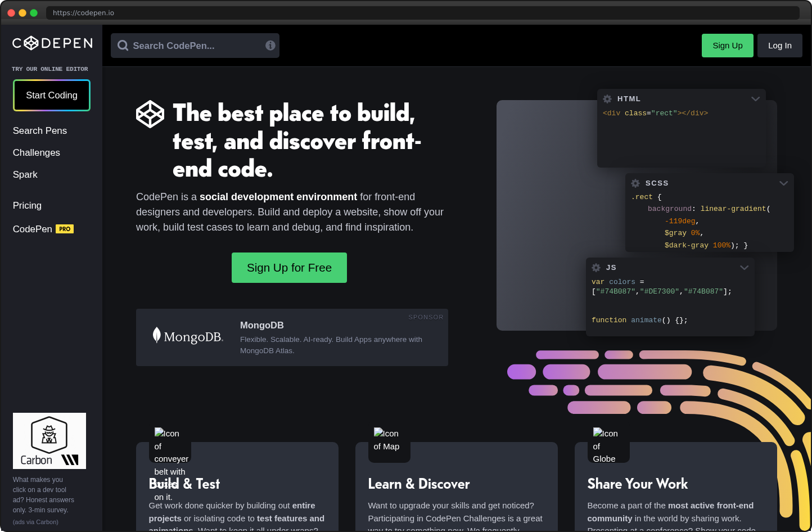
Task: Click the info icon in the search bar
Action: click(x=270, y=45)
